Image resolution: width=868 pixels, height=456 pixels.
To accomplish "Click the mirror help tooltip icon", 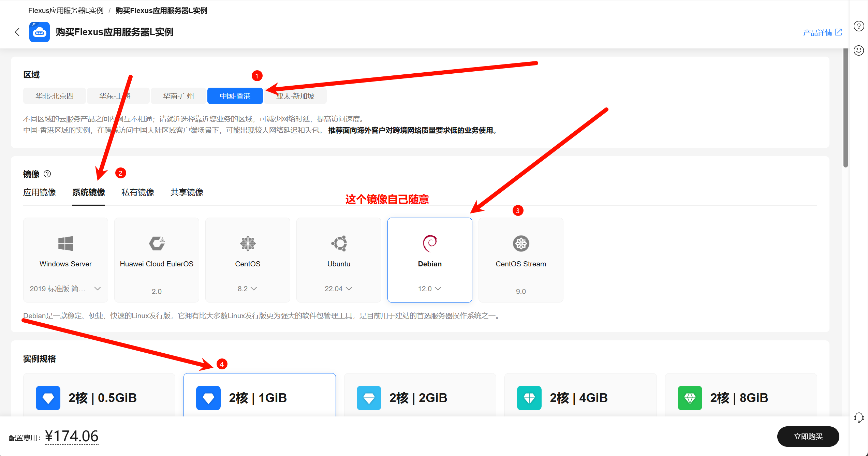I will click(x=47, y=174).
